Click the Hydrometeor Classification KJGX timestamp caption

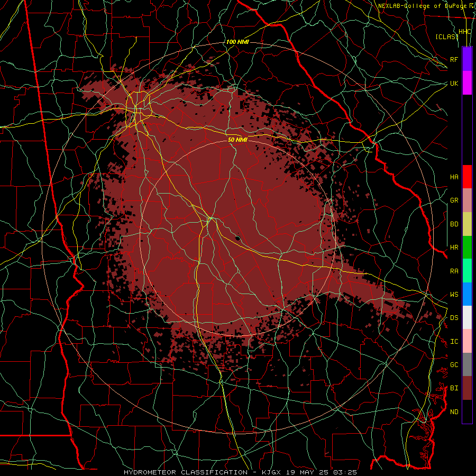pyautogui.click(x=240, y=472)
